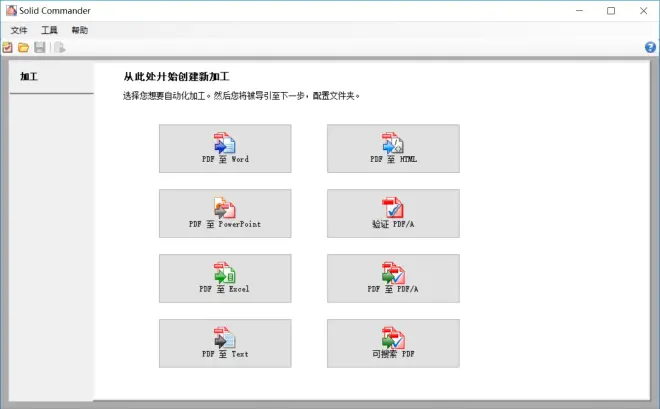Open a file with the folder toolbar icon
Screen dimensions: 660x409
(x=24, y=48)
